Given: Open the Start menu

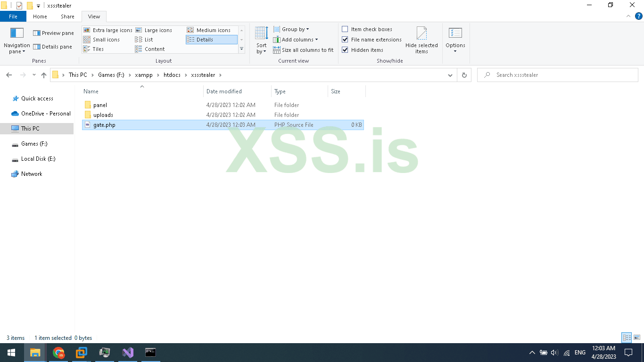Looking at the screenshot, I should click(x=11, y=353).
